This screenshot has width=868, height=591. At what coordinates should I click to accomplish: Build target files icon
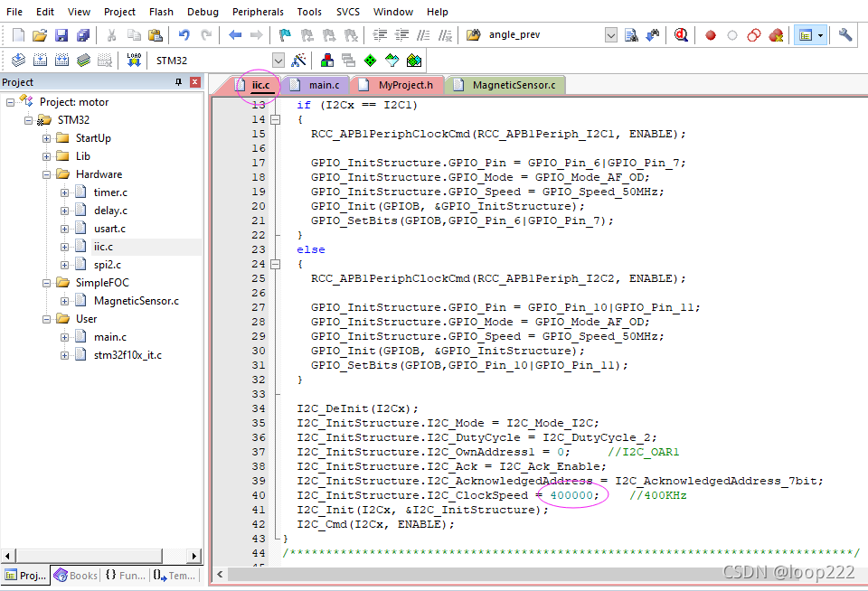tap(40, 61)
